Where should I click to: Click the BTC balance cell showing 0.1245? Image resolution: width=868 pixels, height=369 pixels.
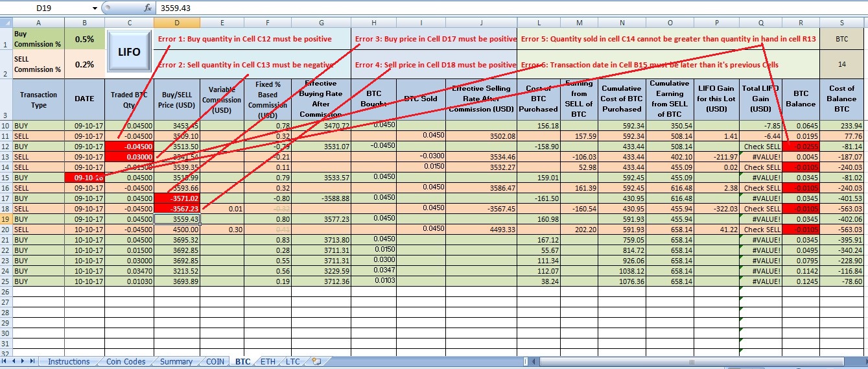[x=801, y=281]
